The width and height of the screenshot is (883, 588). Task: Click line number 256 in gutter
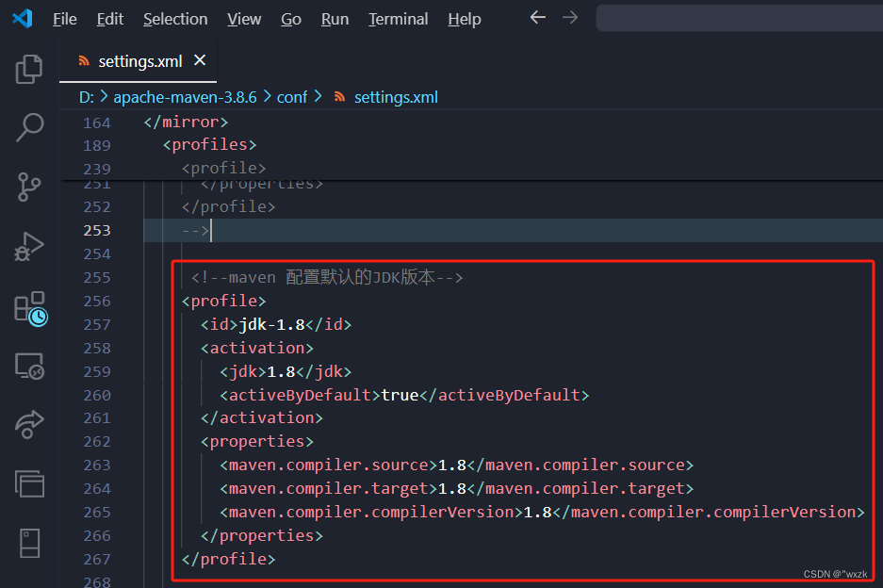click(97, 302)
